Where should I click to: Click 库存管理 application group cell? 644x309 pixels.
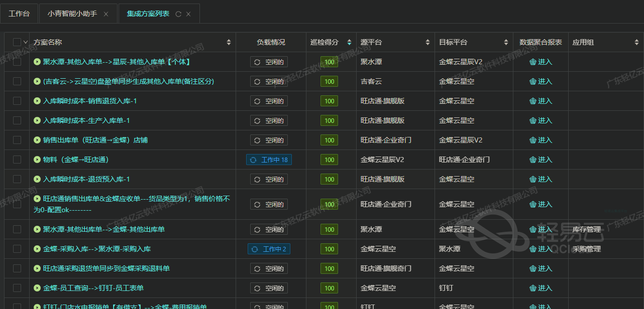587,229
